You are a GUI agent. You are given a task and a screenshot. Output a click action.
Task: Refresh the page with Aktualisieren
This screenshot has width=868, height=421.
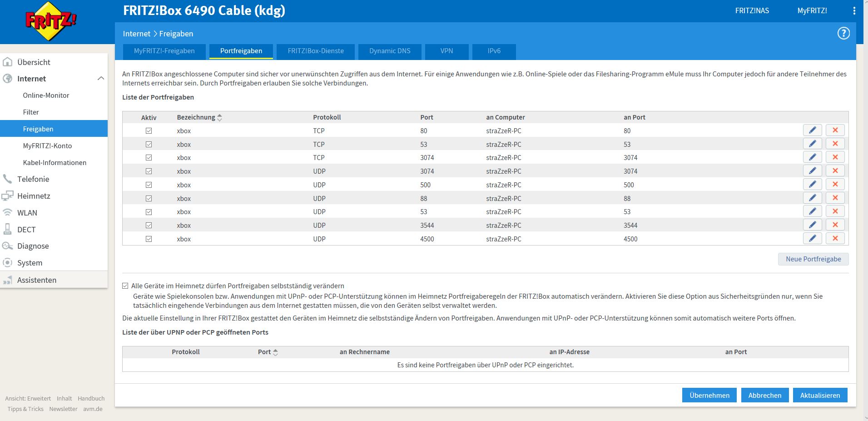coord(820,395)
